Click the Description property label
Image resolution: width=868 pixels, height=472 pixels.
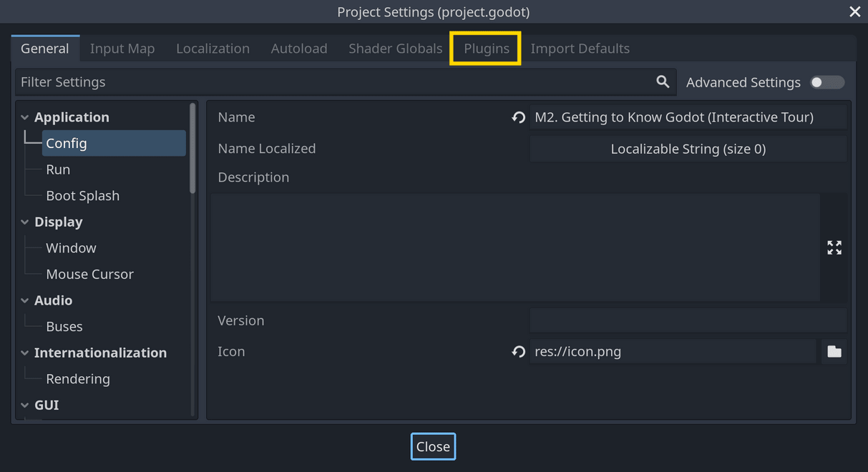pos(253,177)
